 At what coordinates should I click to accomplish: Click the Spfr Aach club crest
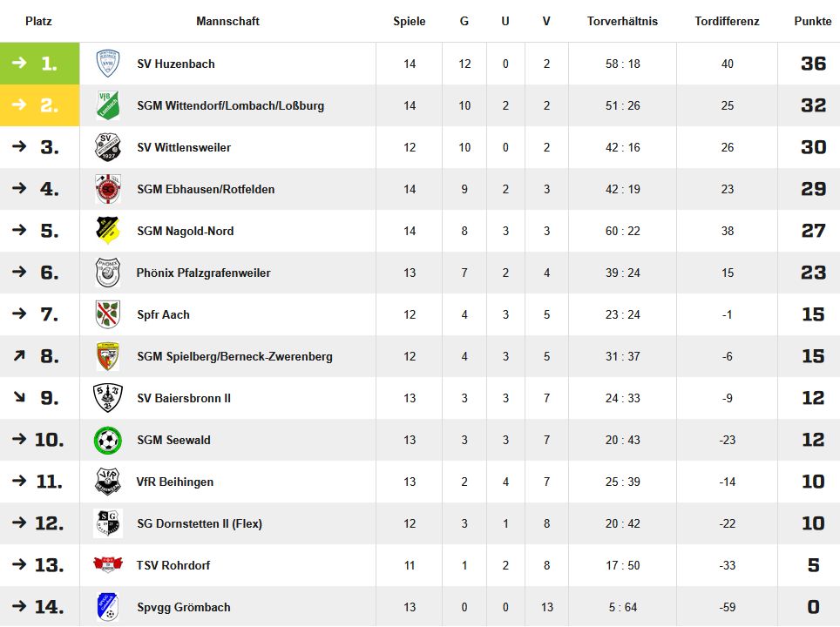tap(108, 314)
